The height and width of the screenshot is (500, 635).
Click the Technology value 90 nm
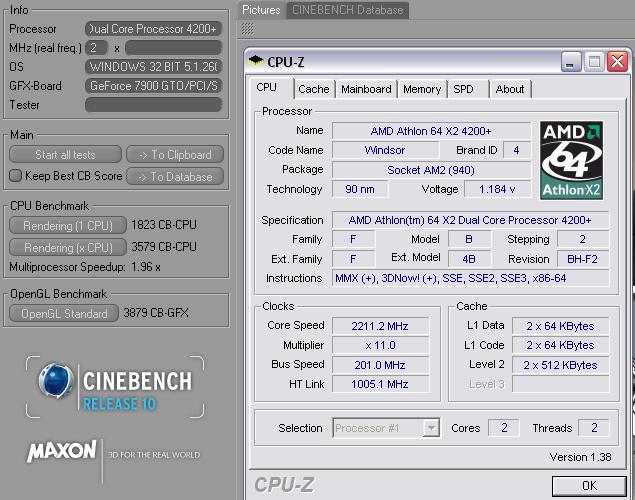click(360, 189)
